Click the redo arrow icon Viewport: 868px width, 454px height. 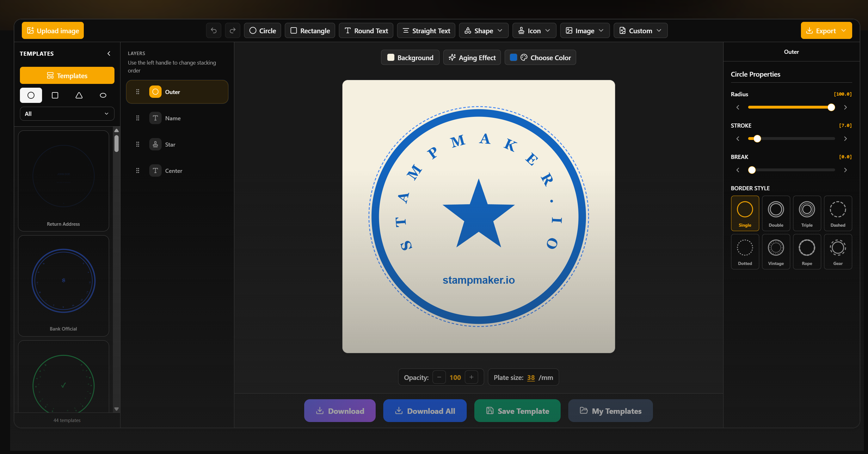232,31
